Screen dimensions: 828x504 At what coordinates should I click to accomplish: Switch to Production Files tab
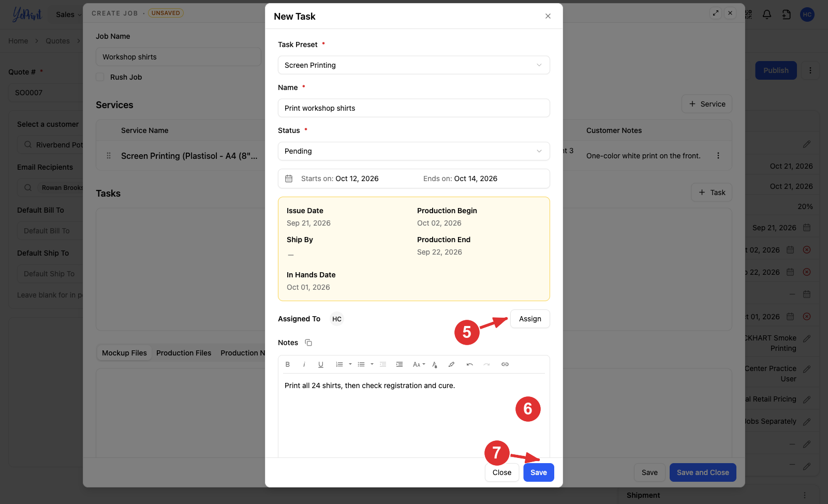(184, 353)
